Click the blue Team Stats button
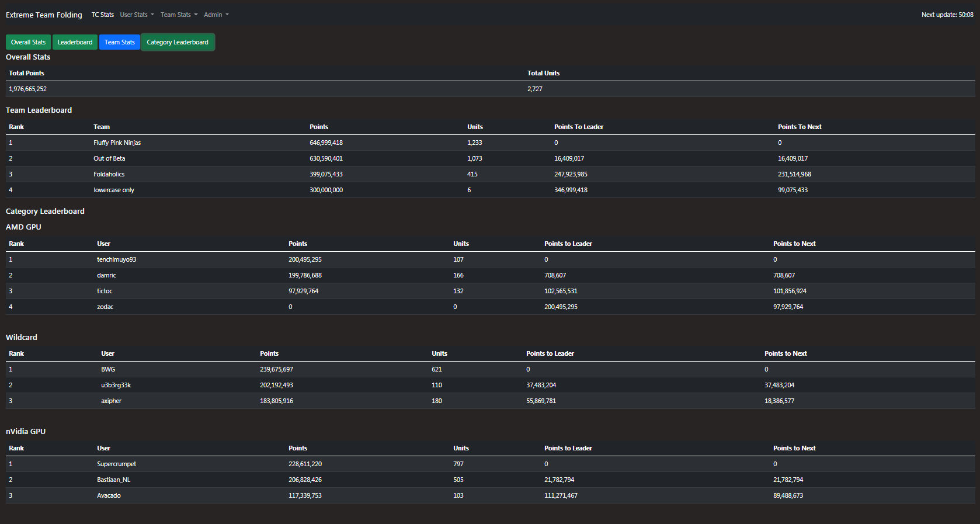The height and width of the screenshot is (524, 980). click(x=120, y=42)
